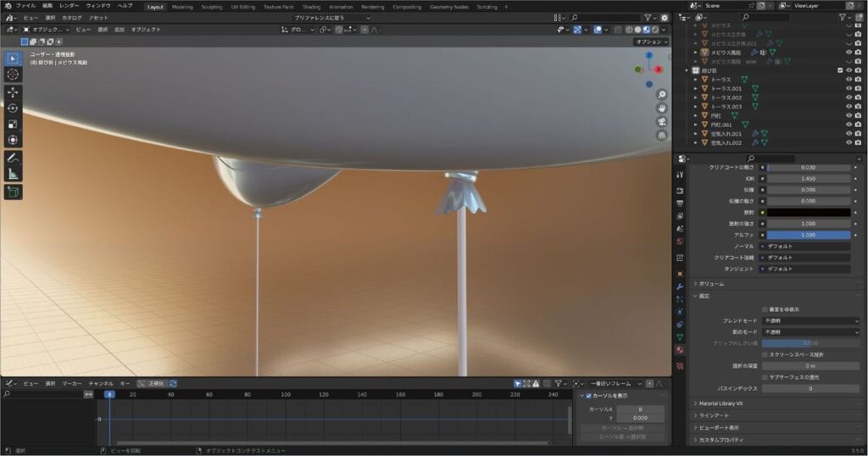The width and height of the screenshot is (868, 456).
Task: Toggle camera view with camera gizmo
Action: coord(661,122)
